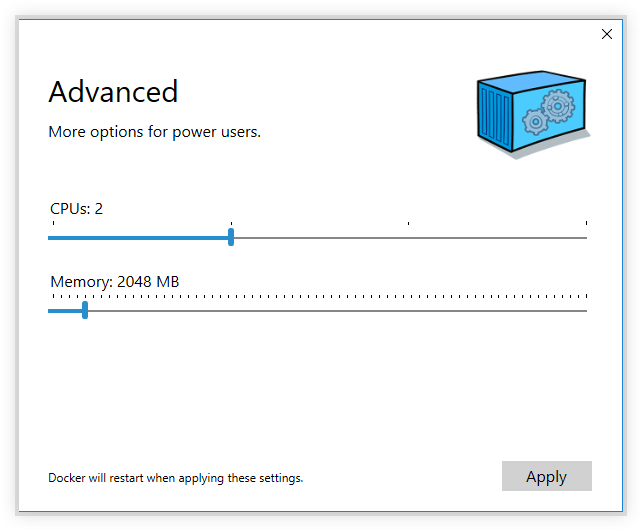Click the small gear on the container icon

pos(536,121)
